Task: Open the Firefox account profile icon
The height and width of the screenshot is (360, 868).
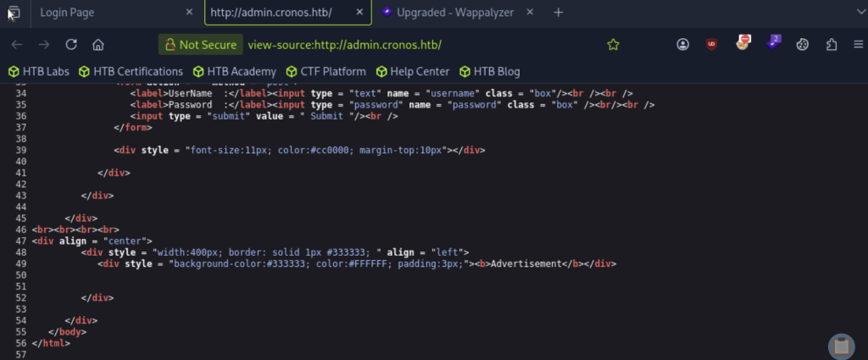Action: (682, 45)
